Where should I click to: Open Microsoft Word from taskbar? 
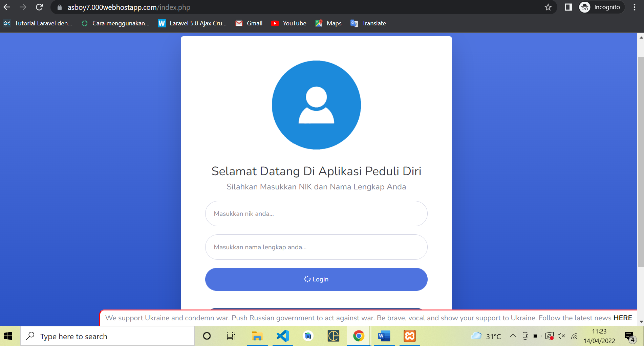(x=384, y=336)
